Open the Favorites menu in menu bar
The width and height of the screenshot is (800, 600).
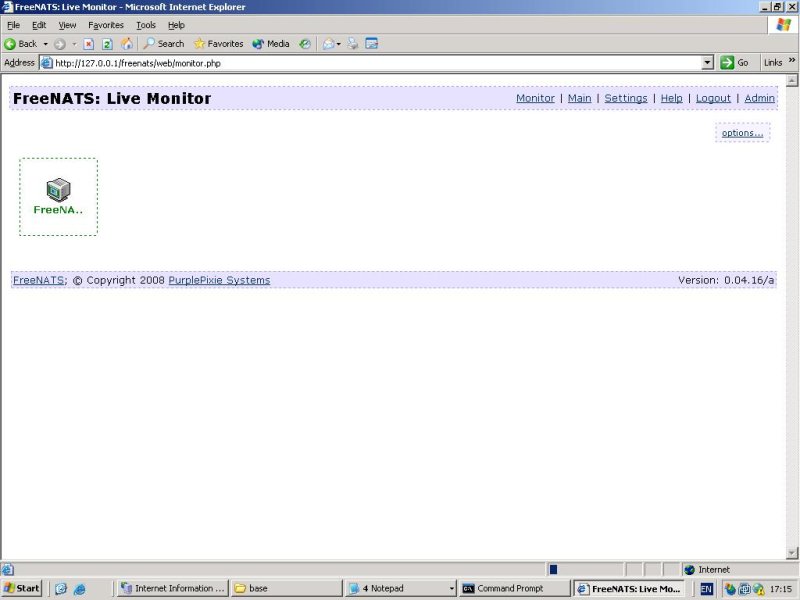click(106, 25)
